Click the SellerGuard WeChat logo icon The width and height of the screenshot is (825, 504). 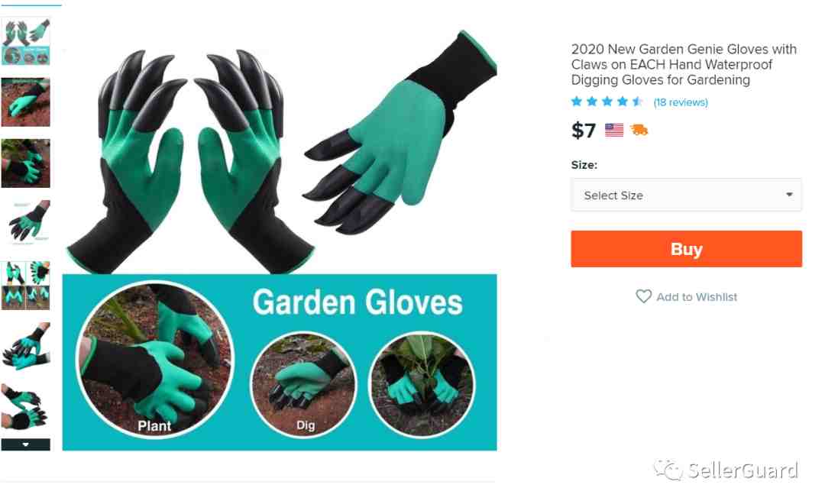coord(668,470)
